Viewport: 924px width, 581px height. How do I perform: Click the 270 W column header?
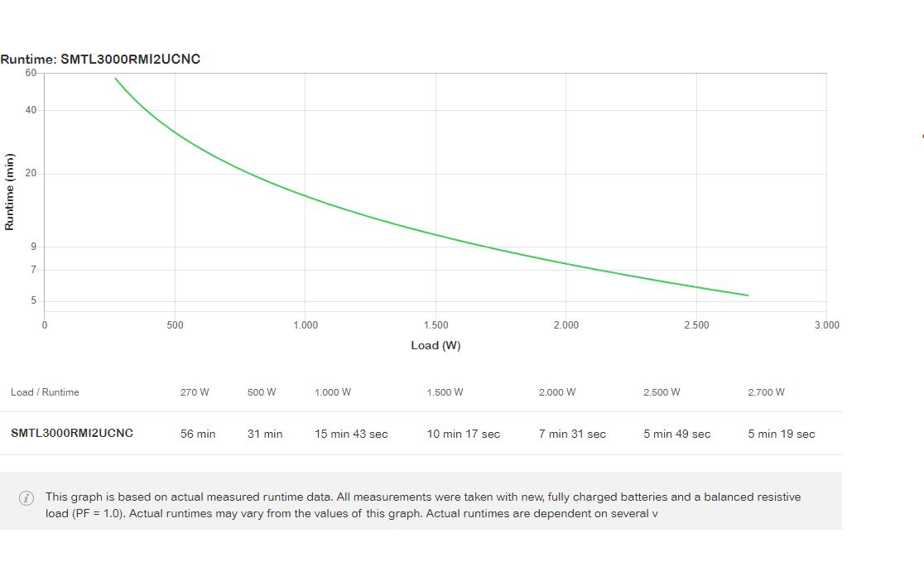coord(195,392)
